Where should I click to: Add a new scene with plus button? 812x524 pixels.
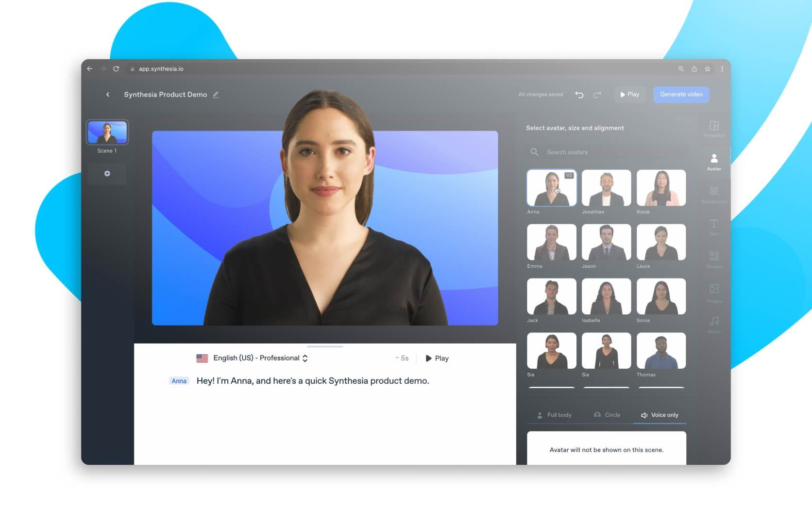pos(107,174)
